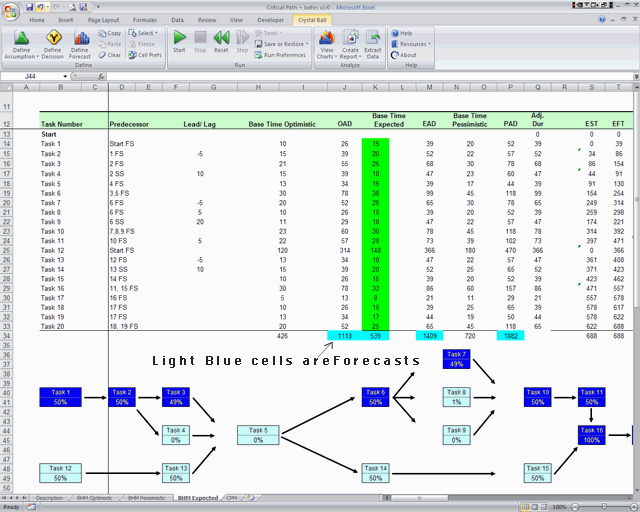The width and height of the screenshot is (640, 512).
Task: Select Define Forecast tool
Action: click(x=80, y=45)
